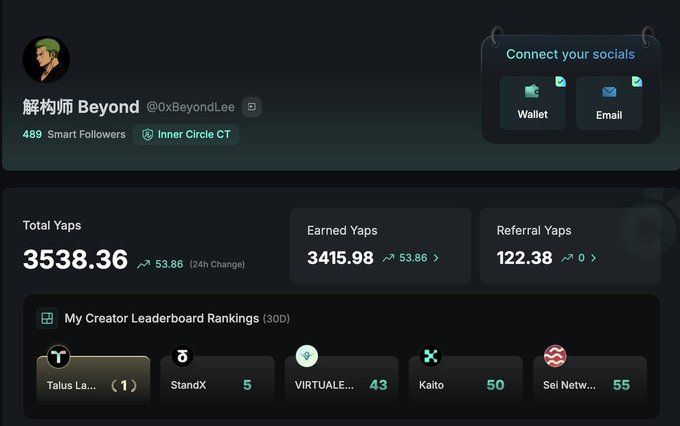The height and width of the screenshot is (426, 680).
Task: Open the Kaito ranking card
Action: coord(465,380)
